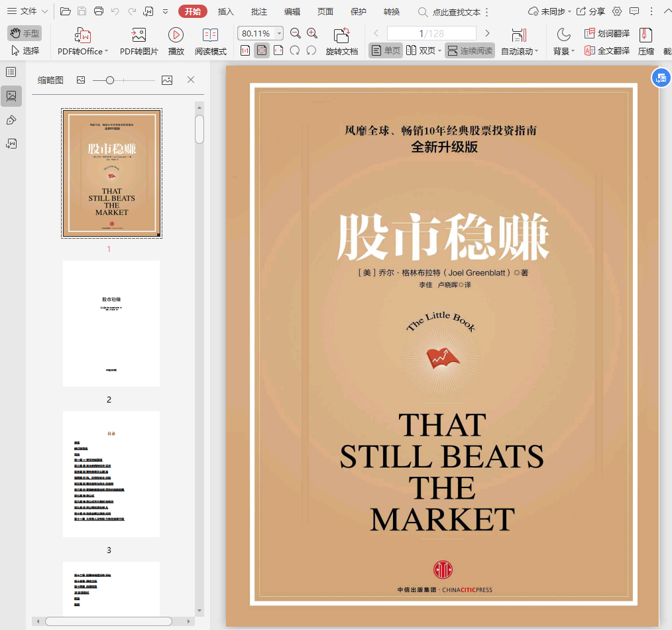
Task: Toggle the 连续阅读 continuous reading mode
Action: (470, 50)
